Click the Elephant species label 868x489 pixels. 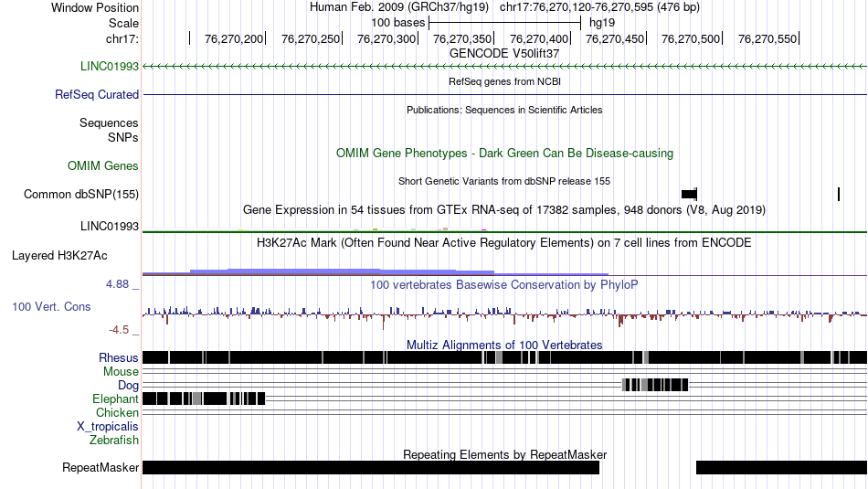(115, 399)
